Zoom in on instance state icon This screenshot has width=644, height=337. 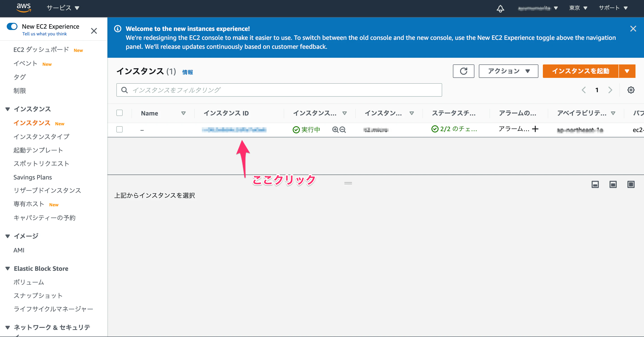[335, 130]
